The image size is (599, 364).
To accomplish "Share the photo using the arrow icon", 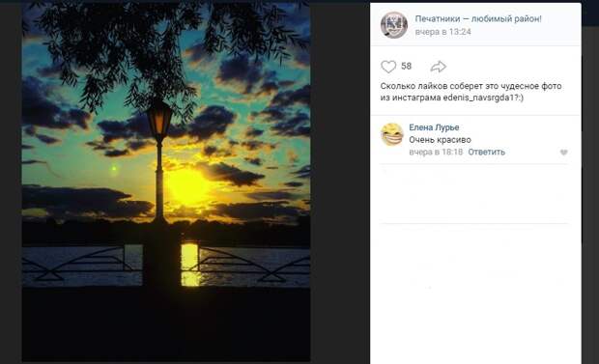I will pyautogui.click(x=439, y=67).
